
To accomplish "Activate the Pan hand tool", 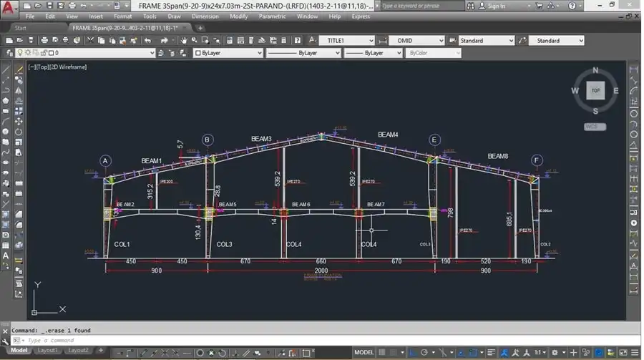I will [184, 40].
